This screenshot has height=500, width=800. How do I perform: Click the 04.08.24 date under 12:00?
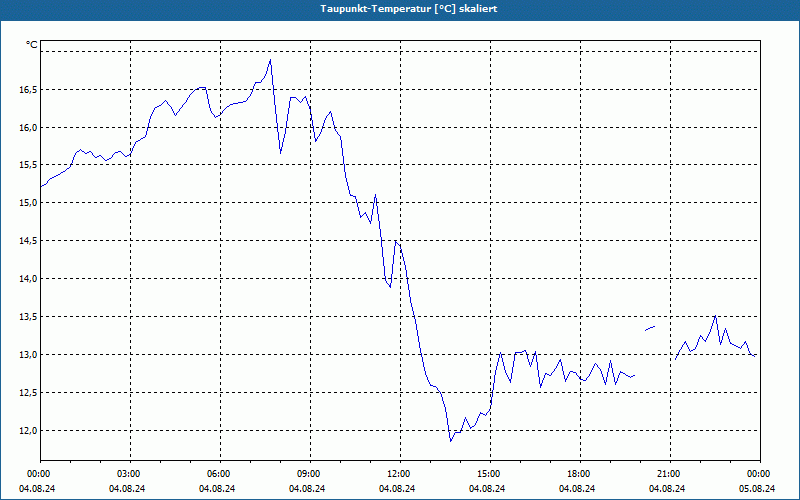click(x=397, y=489)
